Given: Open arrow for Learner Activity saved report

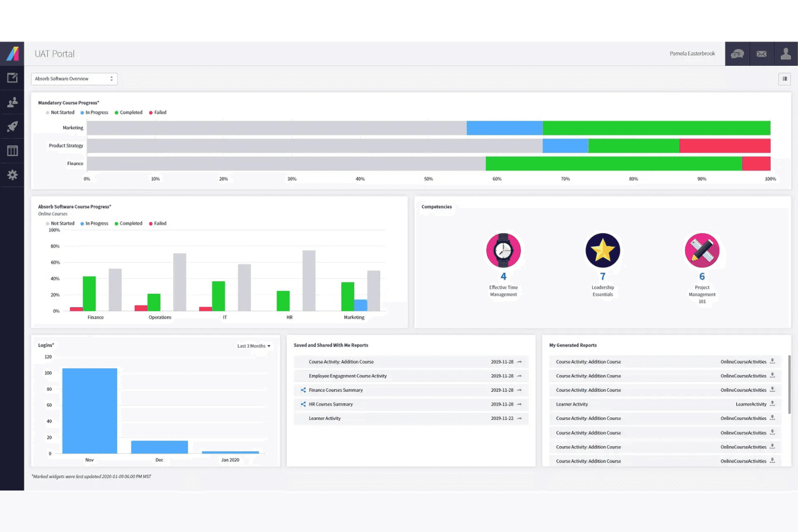Looking at the screenshot, I should (519, 418).
